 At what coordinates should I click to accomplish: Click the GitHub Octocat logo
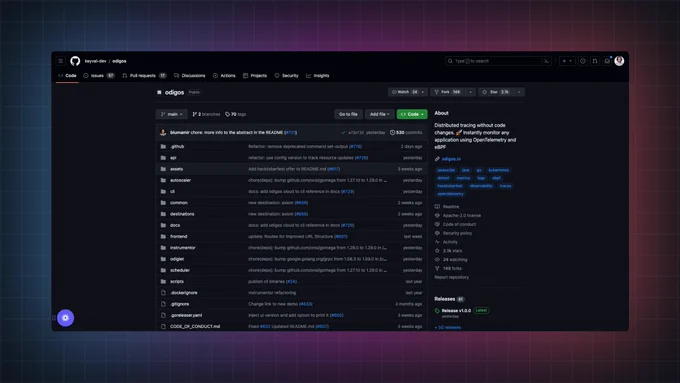pos(75,61)
